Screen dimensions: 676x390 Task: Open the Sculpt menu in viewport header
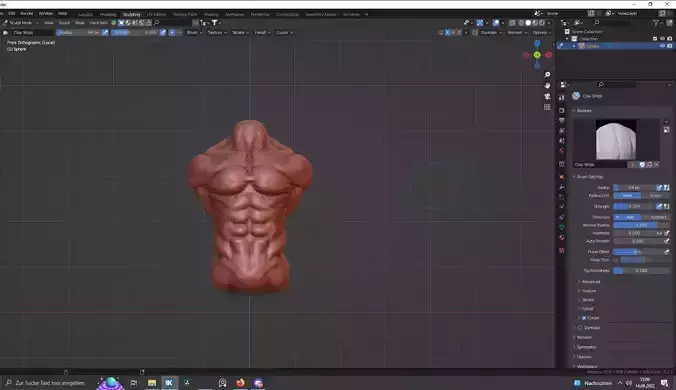(64, 23)
